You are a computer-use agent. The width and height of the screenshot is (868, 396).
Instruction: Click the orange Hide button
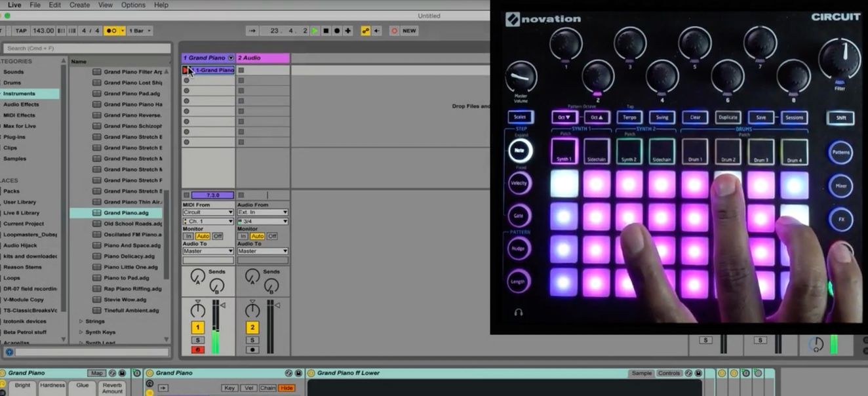[286, 388]
